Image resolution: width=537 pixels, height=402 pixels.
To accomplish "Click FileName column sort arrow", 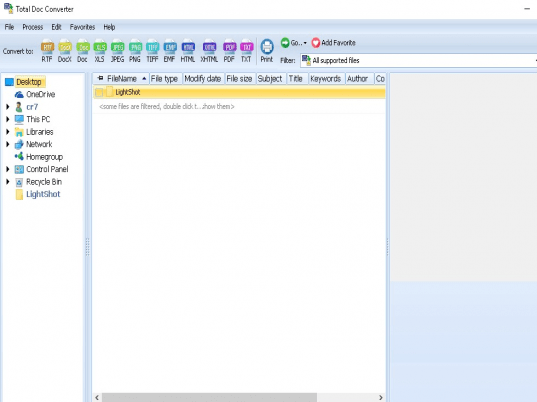I will tap(144, 79).
